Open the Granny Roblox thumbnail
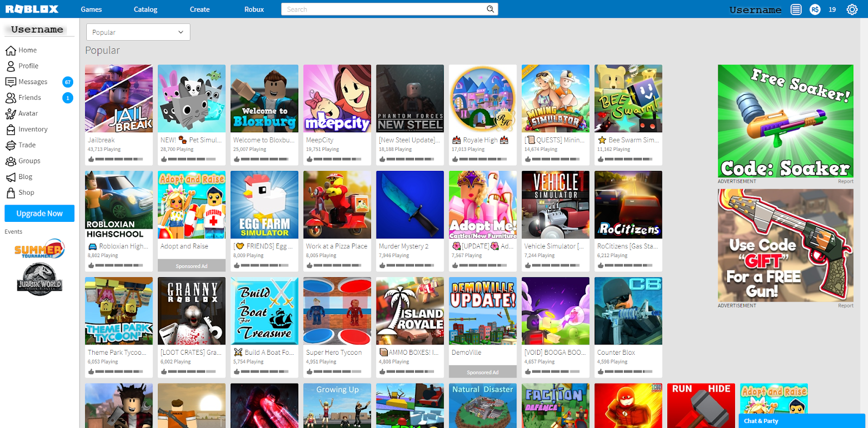This screenshot has width=868, height=428. pos(192,311)
